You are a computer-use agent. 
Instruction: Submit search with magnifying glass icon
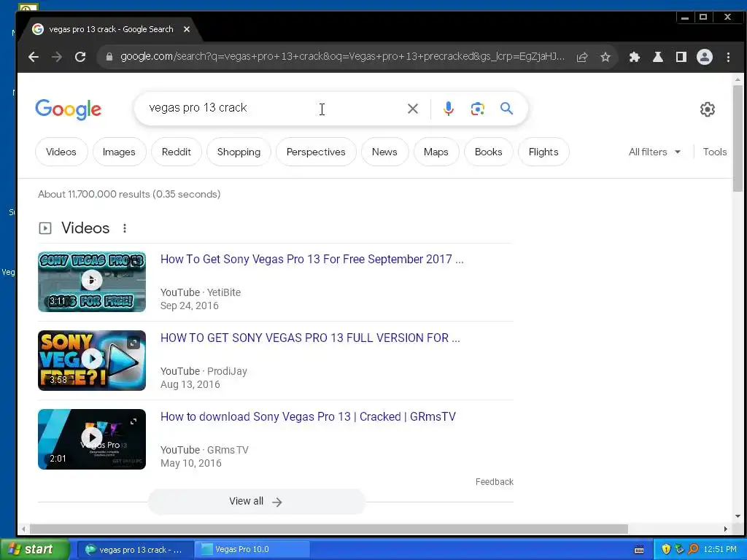click(x=506, y=109)
